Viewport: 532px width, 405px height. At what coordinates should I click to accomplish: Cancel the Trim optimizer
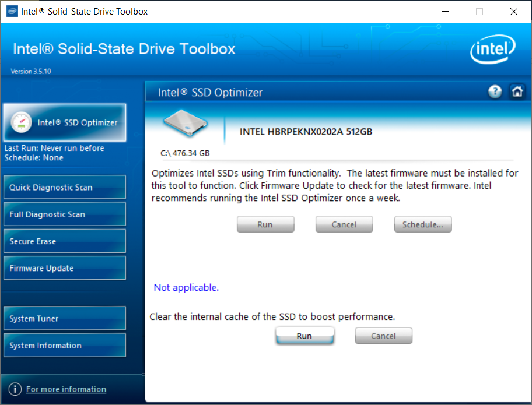pos(344,224)
